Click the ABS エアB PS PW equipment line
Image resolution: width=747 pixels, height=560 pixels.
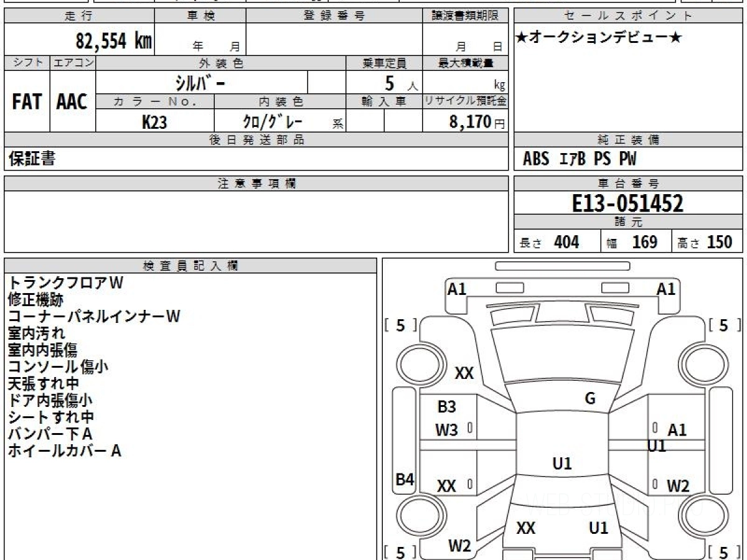point(580,159)
